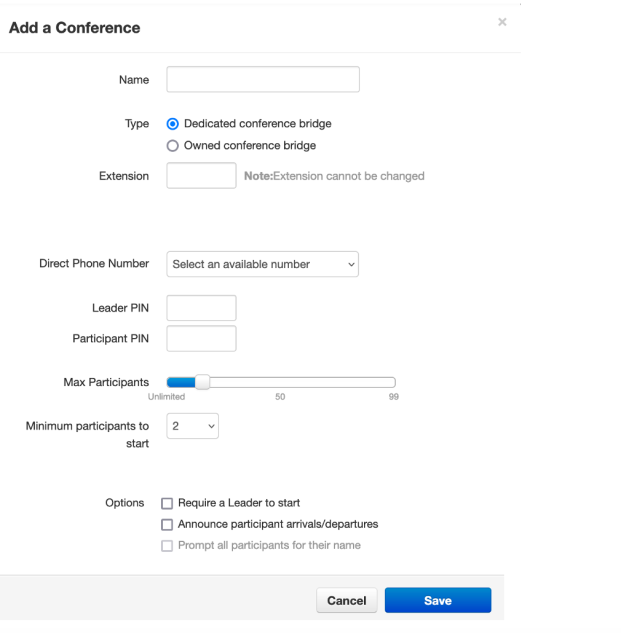This screenshot has width=621, height=633.
Task: Select Dedicated conference bridge radio button
Action: (x=172, y=124)
